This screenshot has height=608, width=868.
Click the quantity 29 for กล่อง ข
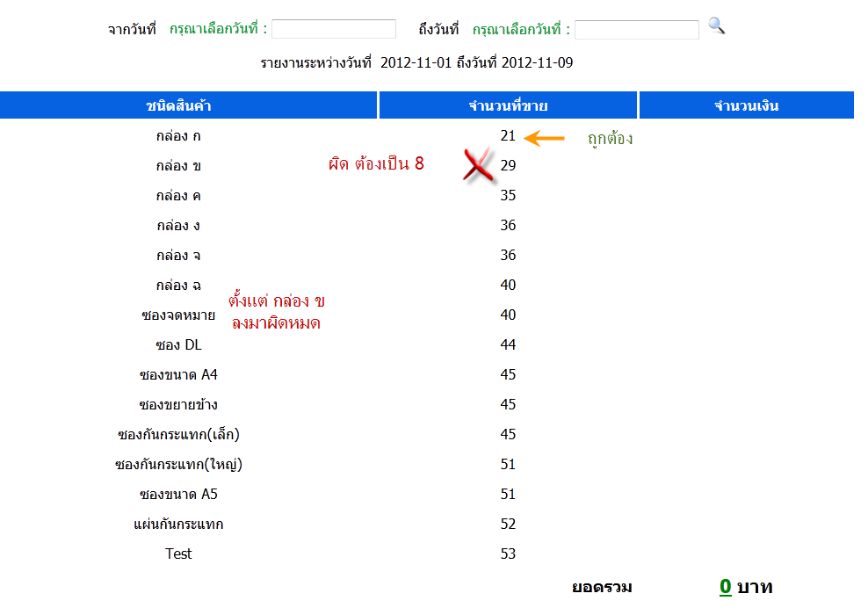coord(508,165)
